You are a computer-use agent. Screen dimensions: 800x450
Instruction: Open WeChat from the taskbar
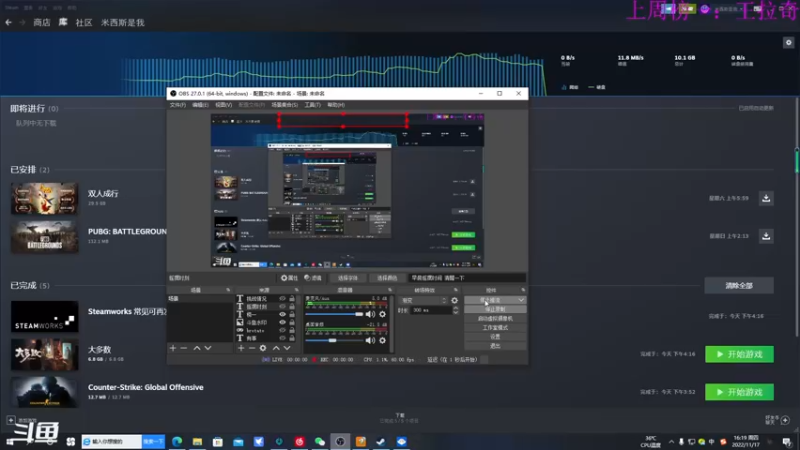[x=320, y=441]
